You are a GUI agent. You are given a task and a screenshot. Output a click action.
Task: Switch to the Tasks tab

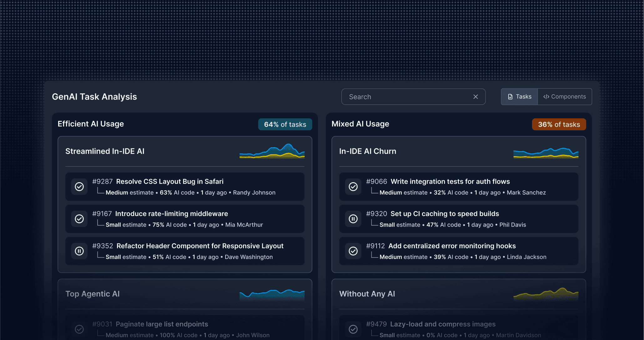[x=520, y=97]
